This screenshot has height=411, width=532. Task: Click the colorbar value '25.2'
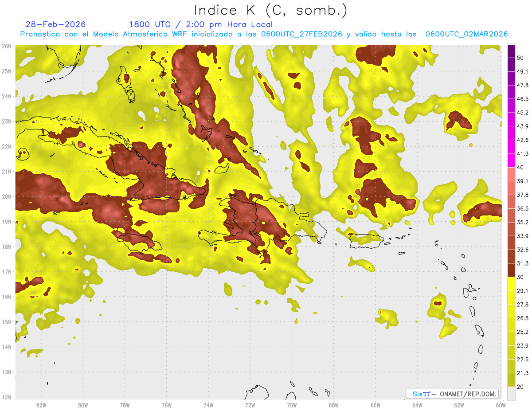tap(523, 332)
